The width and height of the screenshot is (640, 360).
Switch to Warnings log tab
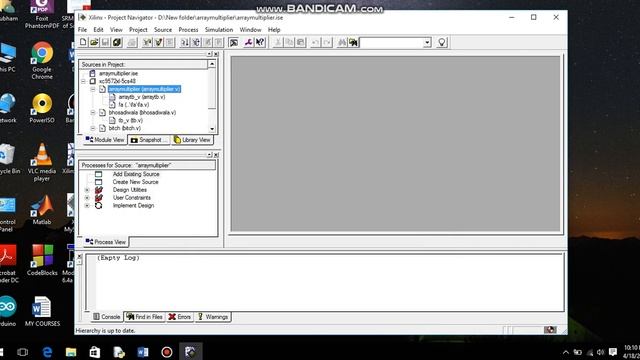(213, 317)
